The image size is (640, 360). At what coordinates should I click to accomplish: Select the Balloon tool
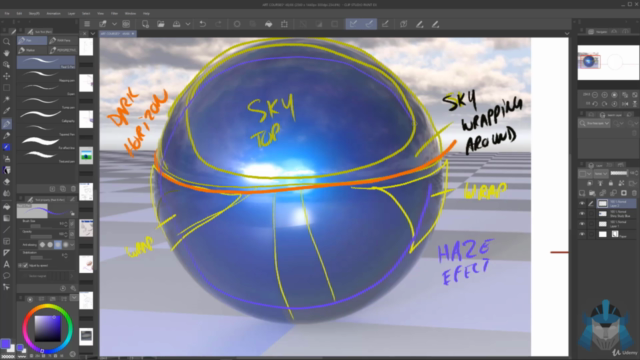point(7,276)
